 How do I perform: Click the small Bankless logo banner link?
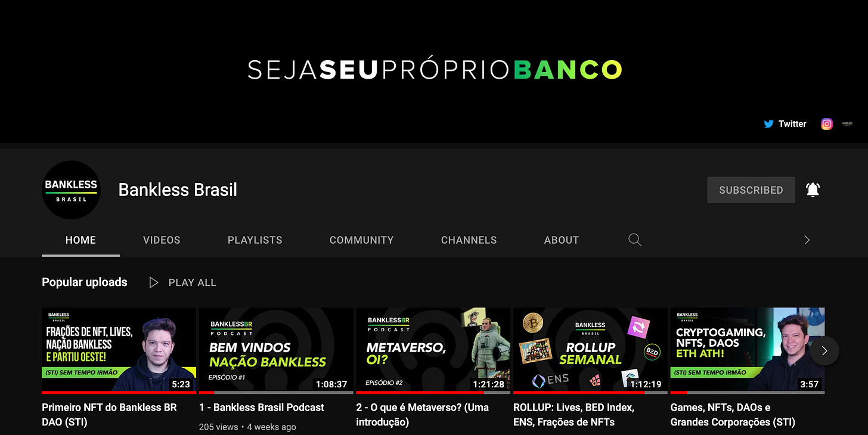click(847, 124)
